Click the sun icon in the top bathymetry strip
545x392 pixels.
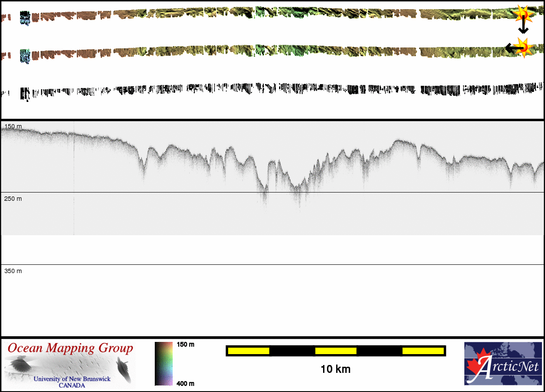pyautogui.click(x=523, y=14)
